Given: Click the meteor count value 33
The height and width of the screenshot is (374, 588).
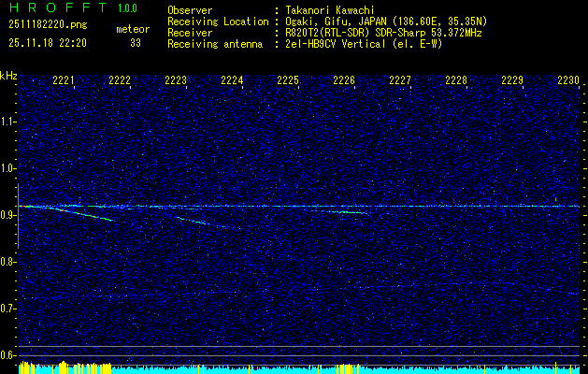Looking at the screenshot, I should (x=136, y=42).
